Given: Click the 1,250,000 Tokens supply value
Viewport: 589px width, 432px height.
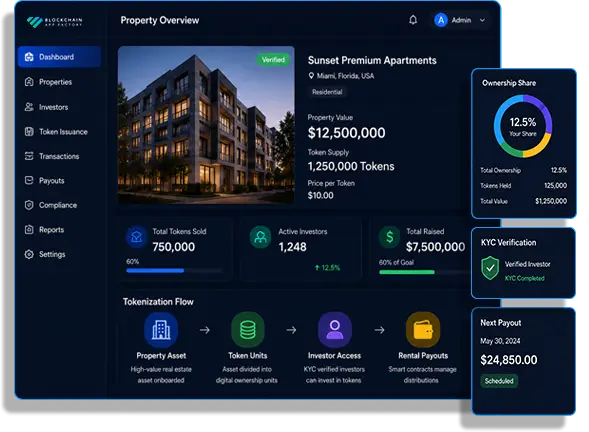Looking at the screenshot, I should 351,166.
